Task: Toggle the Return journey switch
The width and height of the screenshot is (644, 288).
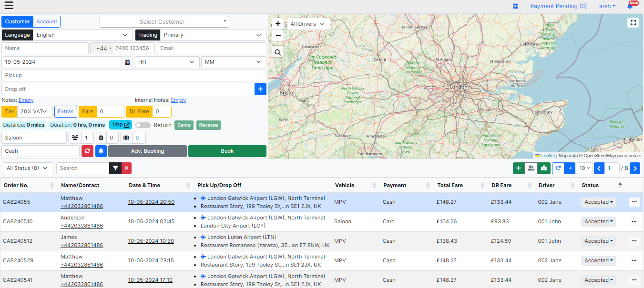Action: 143,125
